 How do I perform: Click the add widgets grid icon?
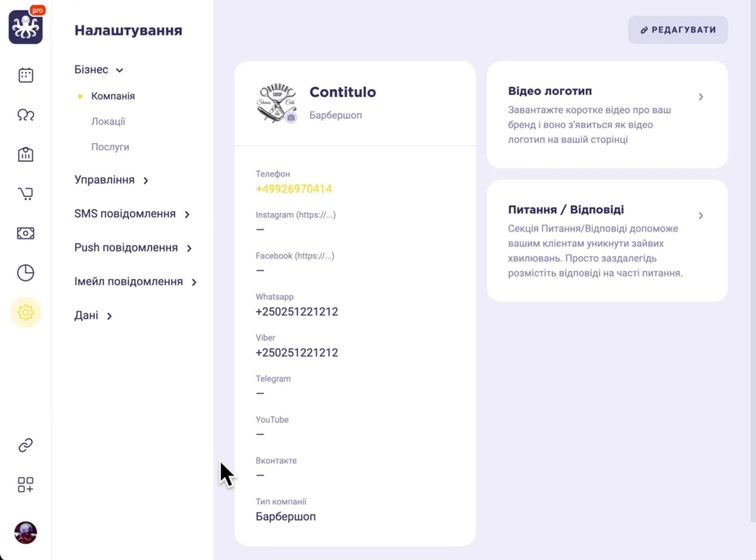coord(26,484)
